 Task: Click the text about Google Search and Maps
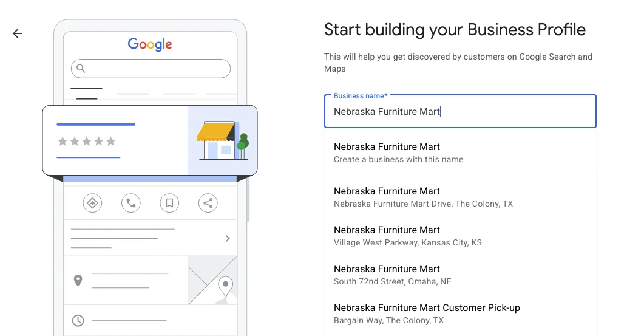click(x=458, y=63)
